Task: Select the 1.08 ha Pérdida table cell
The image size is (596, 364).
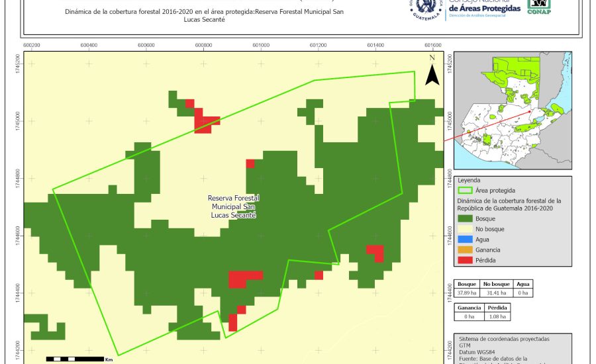Action: click(x=497, y=317)
